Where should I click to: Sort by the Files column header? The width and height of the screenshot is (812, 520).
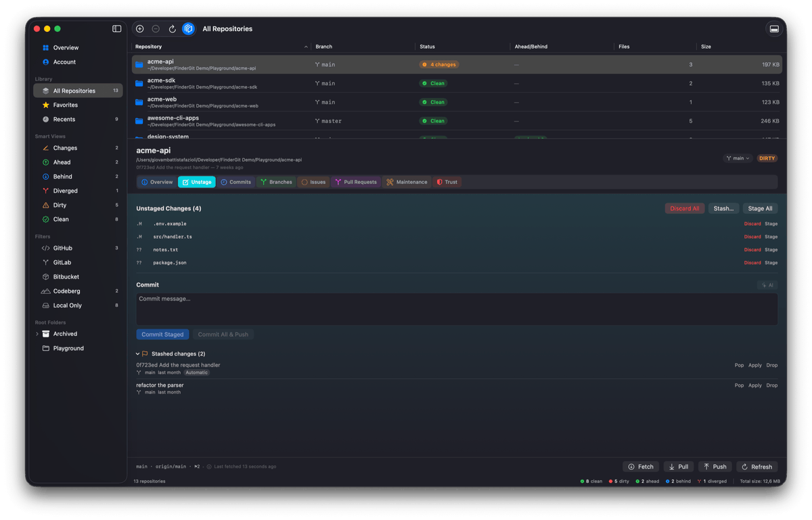(x=655, y=47)
